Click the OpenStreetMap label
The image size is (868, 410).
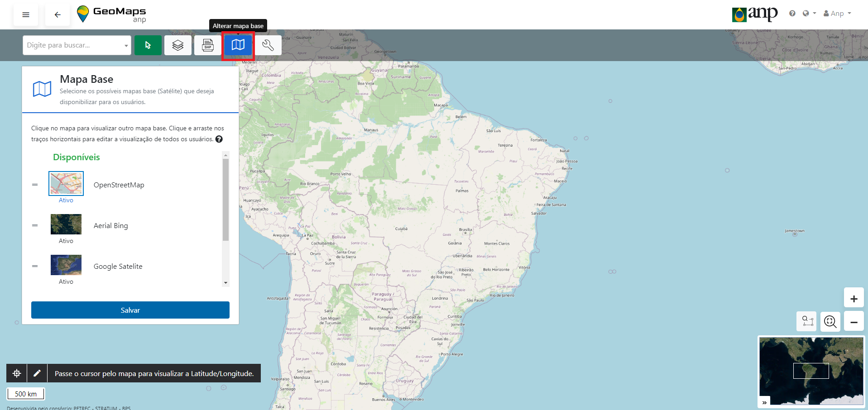coord(119,185)
